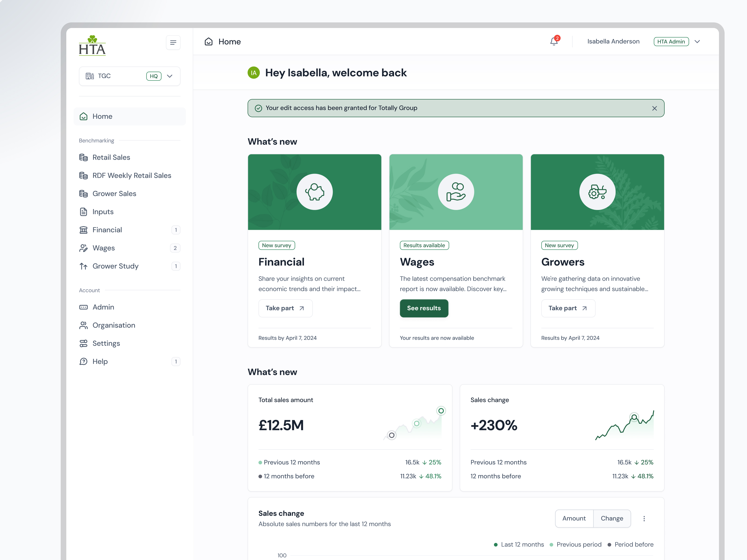Open the three-dot menu on Sales change chart

pos(644,518)
